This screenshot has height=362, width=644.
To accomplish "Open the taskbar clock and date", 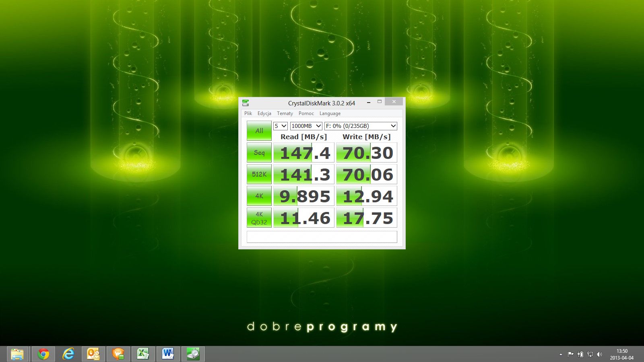I will [622, 354].
